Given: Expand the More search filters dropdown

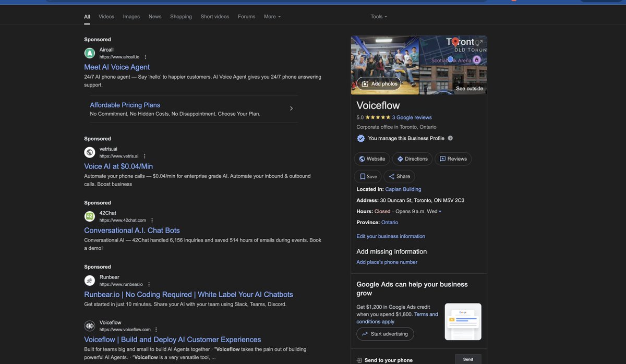Looking at the screenshot, I should 272,17.
